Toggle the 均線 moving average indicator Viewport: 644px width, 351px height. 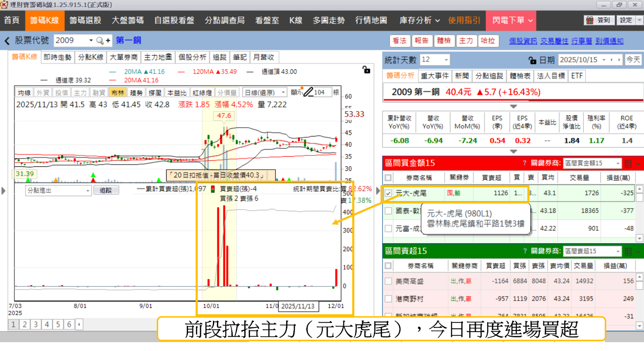[24, 93]
